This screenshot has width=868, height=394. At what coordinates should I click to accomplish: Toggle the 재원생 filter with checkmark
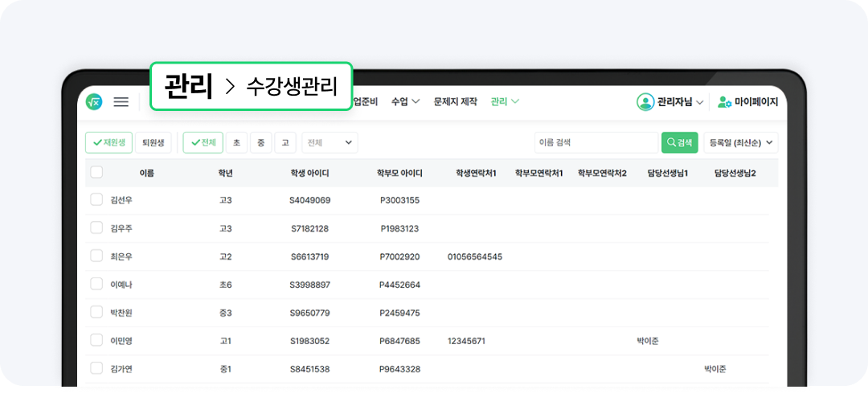[x=108, y=143]
